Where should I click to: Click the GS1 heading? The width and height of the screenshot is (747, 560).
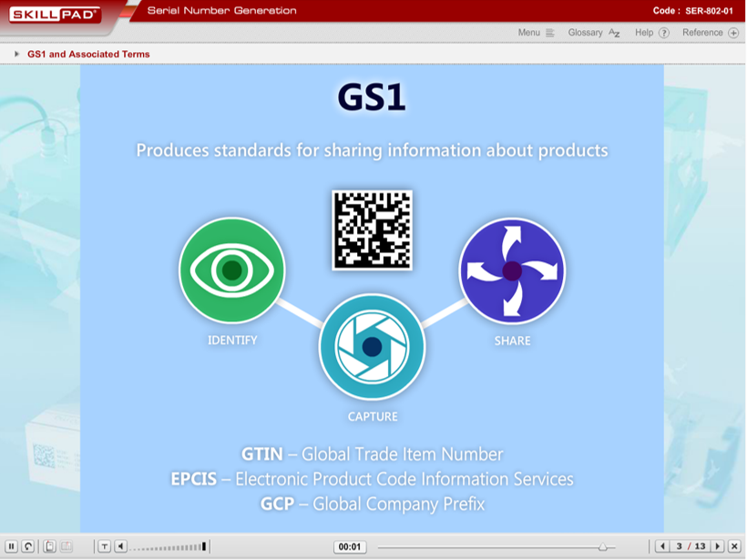pos(372,97)
